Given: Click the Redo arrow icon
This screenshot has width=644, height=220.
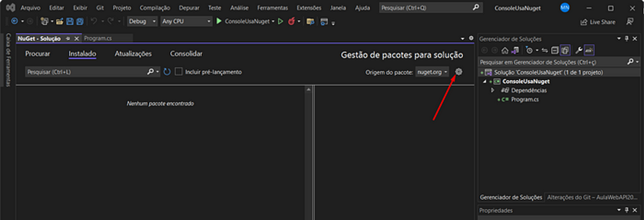Looking at the screenshot, I should pos(110,21).
